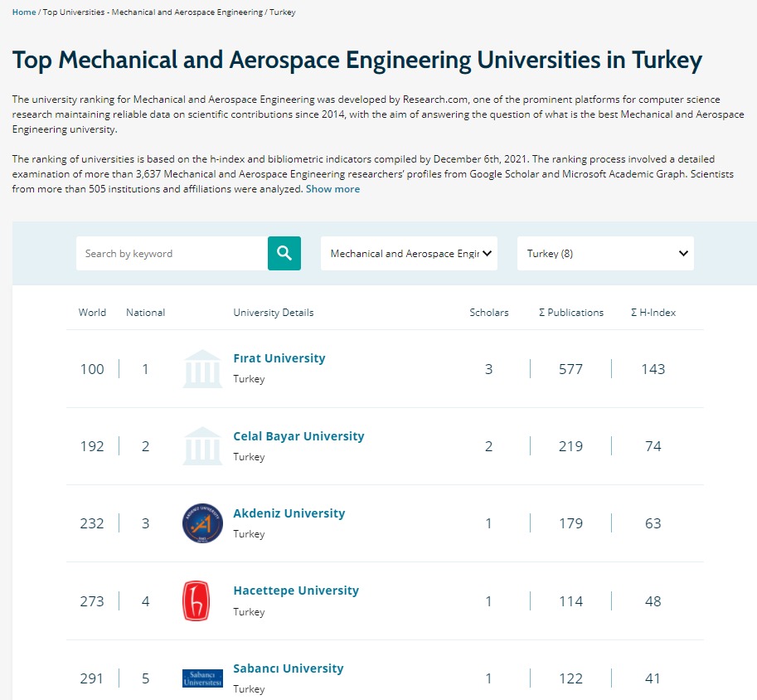The width and height of the screenshot is (757, 700).
Task: Open Top Universities - Mechanical and Aerospace breadcrumb
Action: click(x=151, y=12)
